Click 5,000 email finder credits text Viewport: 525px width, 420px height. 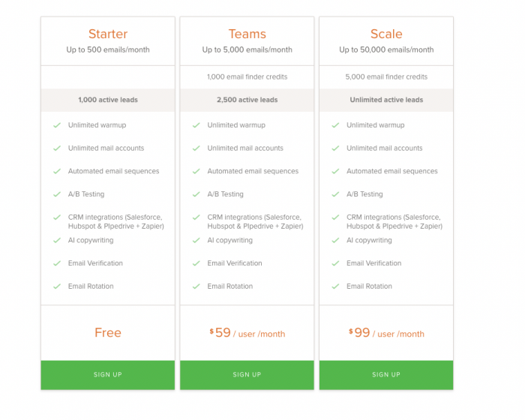click(386, 76)
